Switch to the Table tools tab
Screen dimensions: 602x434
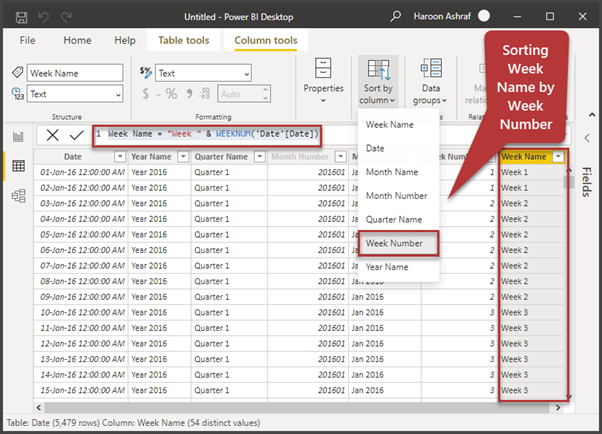point(184,40)
